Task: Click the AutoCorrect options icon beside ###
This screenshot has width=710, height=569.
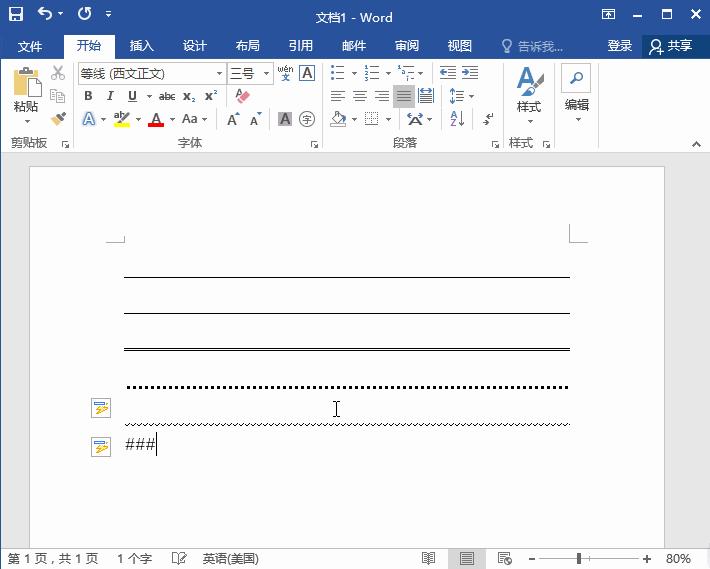Action: click(101, 447)
